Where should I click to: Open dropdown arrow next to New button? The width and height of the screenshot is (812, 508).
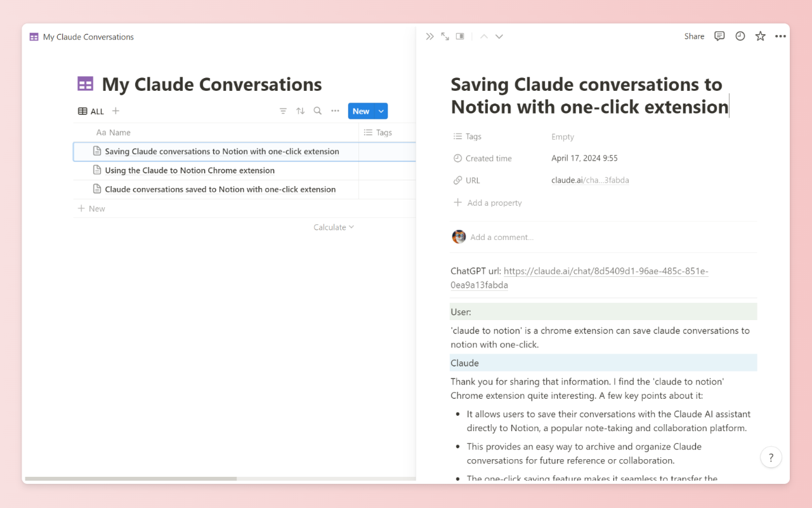[x=381, y=111]
